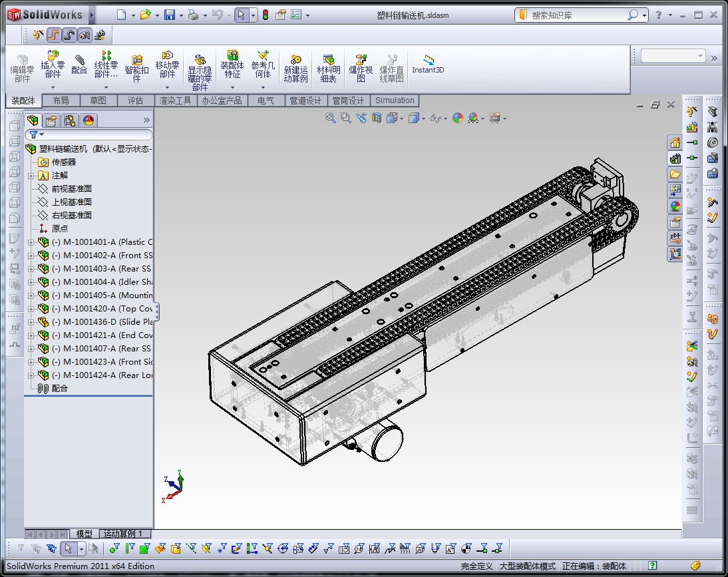
Task: Click the help question mark in title bar
Action: point(658,15)
